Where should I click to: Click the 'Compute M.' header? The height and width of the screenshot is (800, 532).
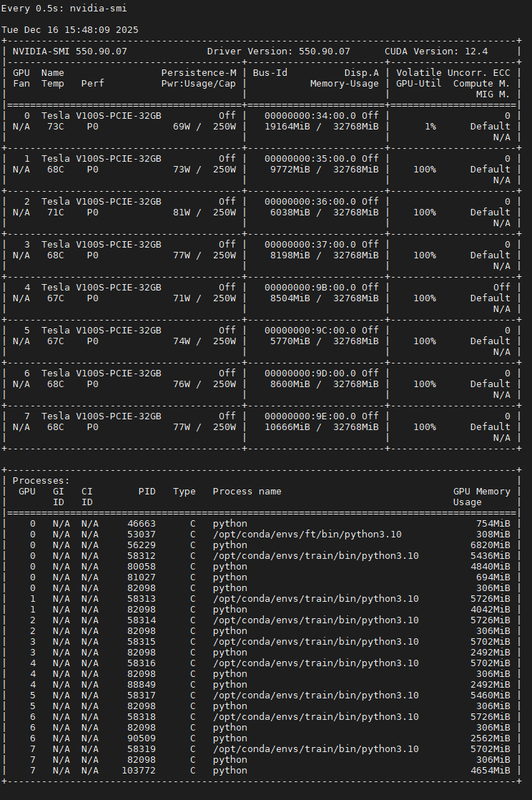tap(481, 84)
